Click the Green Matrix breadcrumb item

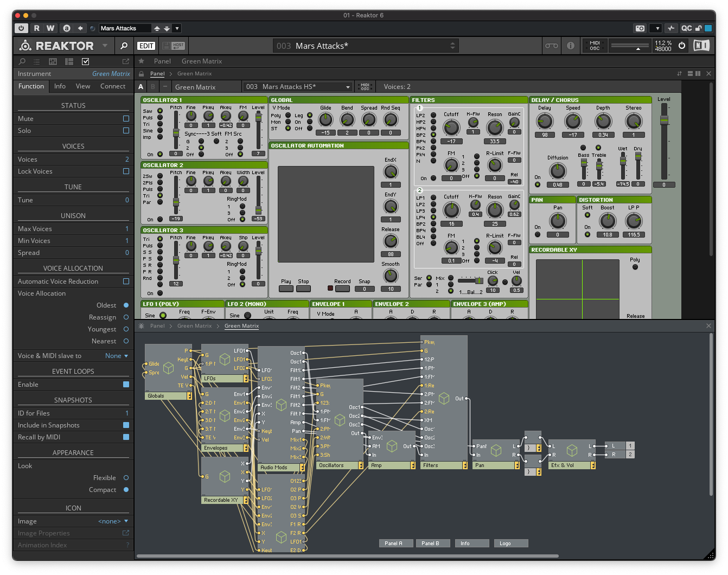194,73
